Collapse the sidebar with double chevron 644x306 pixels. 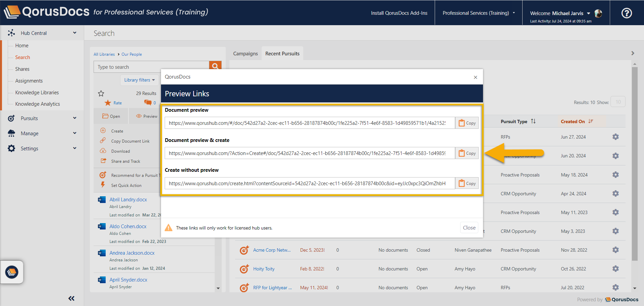click(71, 298)
